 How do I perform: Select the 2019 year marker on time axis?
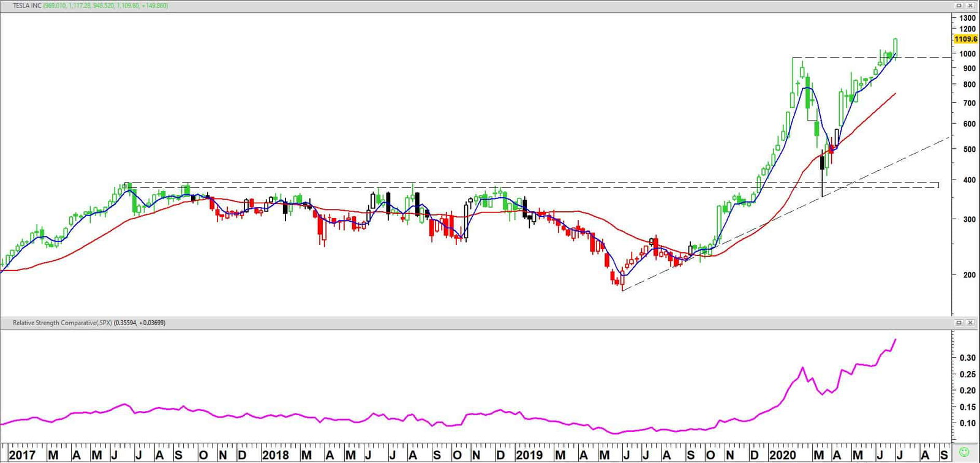pyautogui.click(x=529, y=455)
